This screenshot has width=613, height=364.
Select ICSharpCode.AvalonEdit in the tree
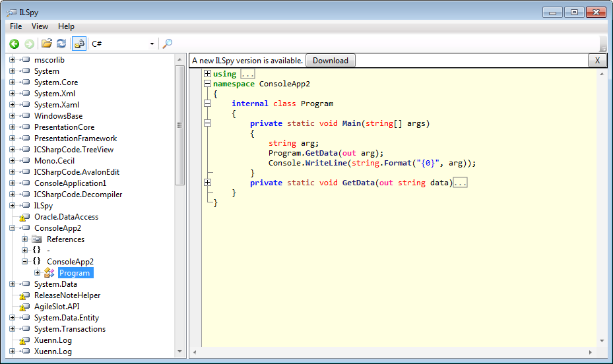tap(77, 172)
